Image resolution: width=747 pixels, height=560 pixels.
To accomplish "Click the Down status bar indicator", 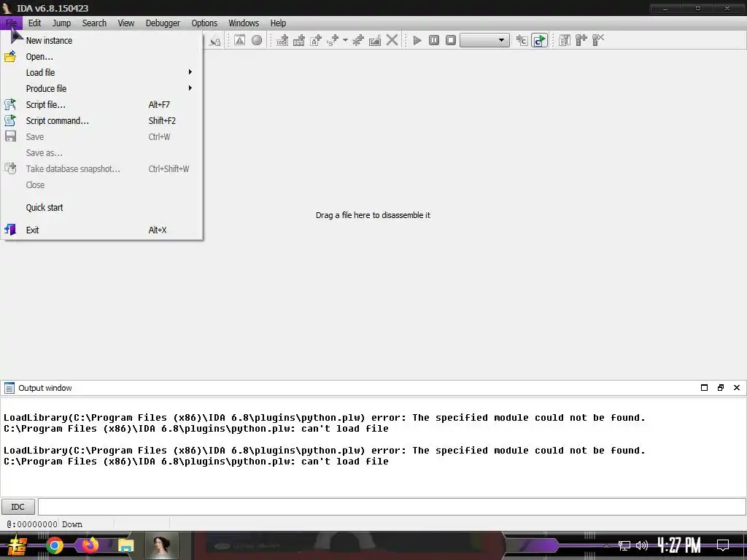I will pos(72,524).
